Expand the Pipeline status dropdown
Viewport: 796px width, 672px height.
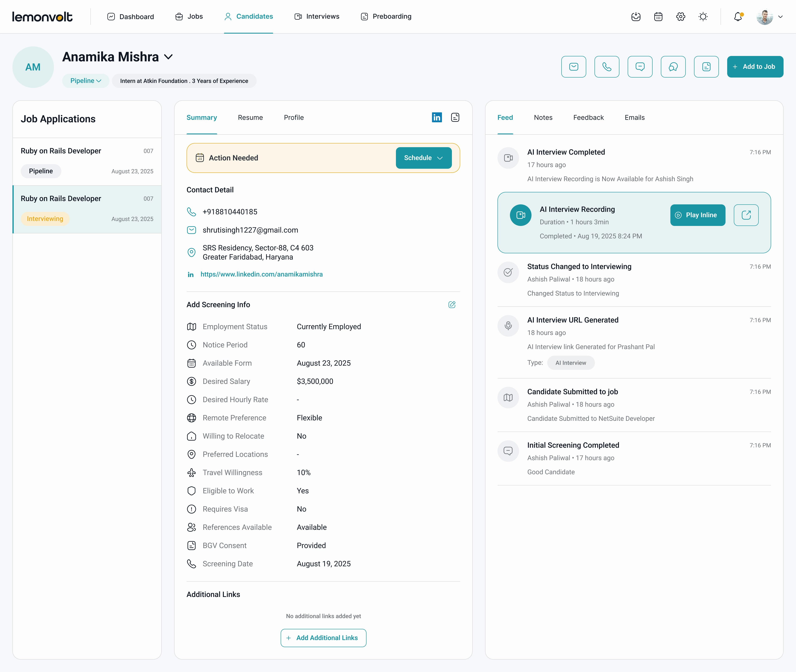85,80
